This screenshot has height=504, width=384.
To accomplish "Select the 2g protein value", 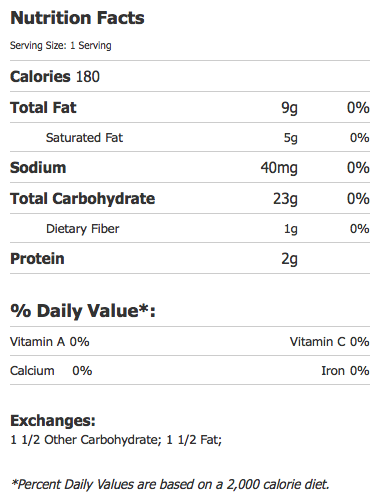I will (x=289, y=259).
